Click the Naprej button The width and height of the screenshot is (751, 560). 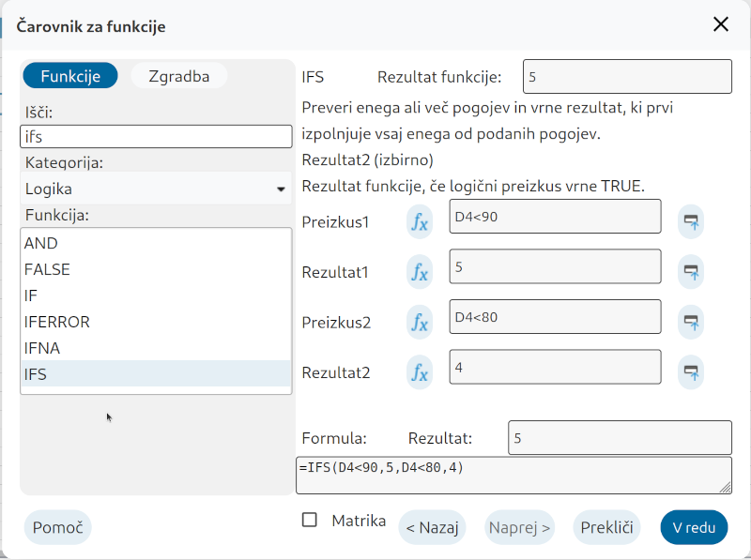pyautogui.click(x=520, y=527)
